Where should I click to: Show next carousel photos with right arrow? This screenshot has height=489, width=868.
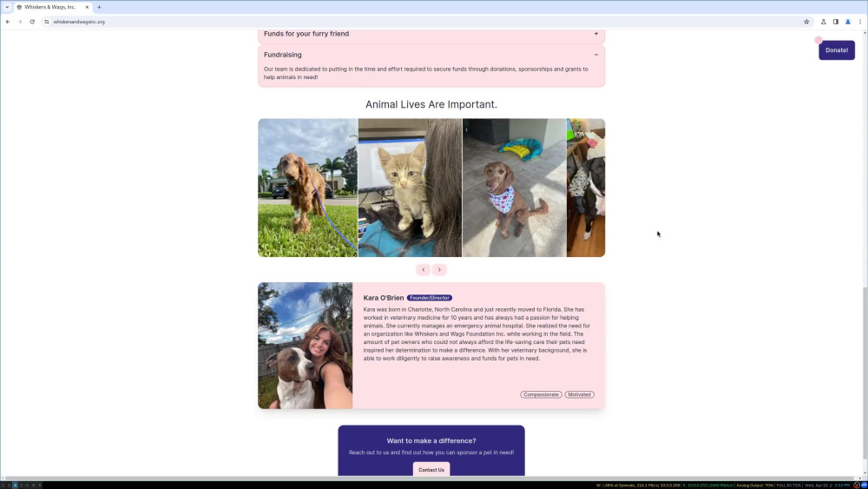click(x=439, y=270)
